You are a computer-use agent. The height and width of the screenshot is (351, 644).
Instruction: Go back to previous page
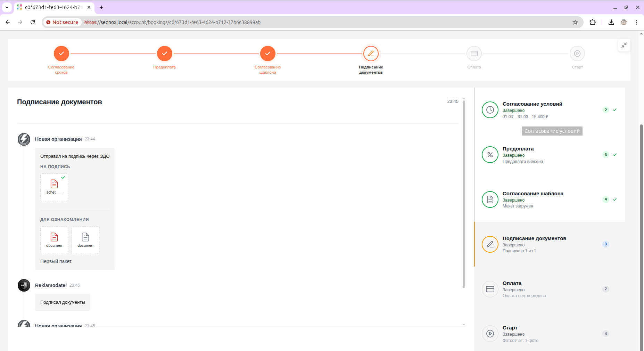[x=8, y=22]
